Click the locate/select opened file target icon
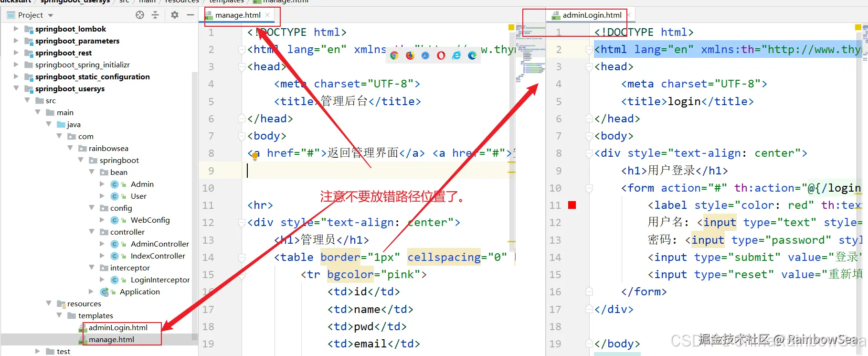This screenshot has height=356, width=868. pyautogui.click(x=140, y=15)
